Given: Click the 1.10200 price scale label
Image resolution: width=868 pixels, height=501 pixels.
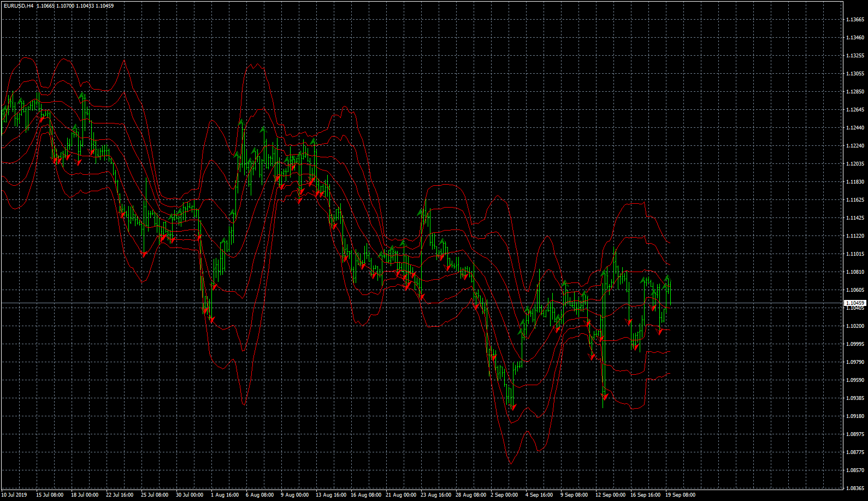Looking at the screenshot, I should [855, 326].
